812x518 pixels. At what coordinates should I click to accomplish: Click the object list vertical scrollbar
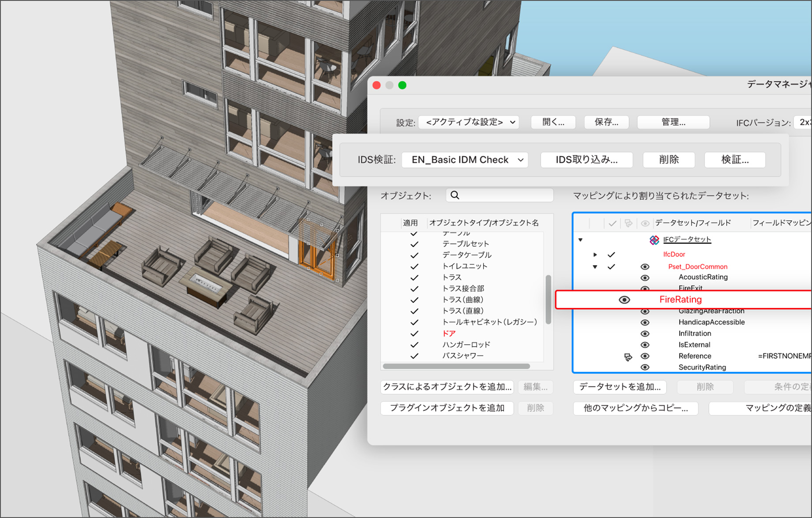point(548,300)
